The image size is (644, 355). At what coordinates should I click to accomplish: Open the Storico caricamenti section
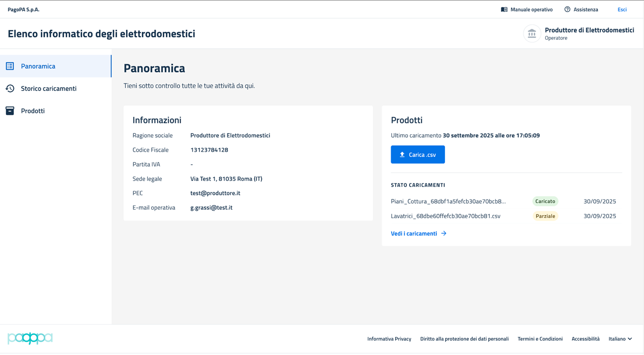tap(49, 89)
